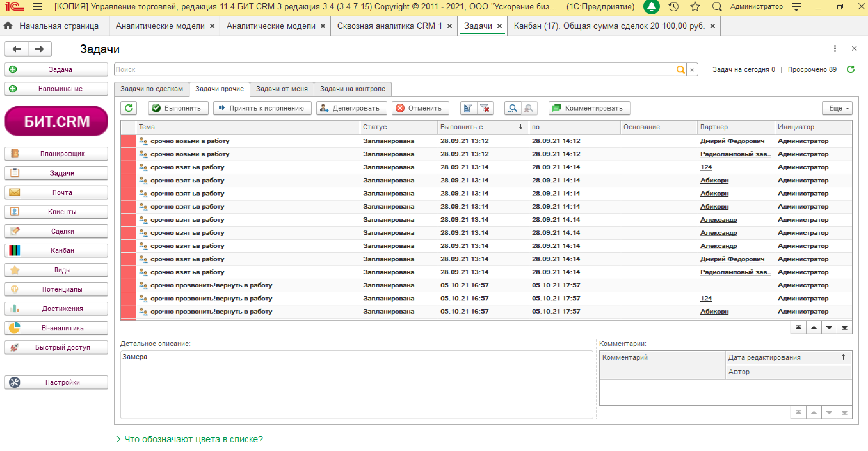The image size is (868, 451).
Task: Sort comments by Дата редактирования header
Action: click(x=788, y=357)
